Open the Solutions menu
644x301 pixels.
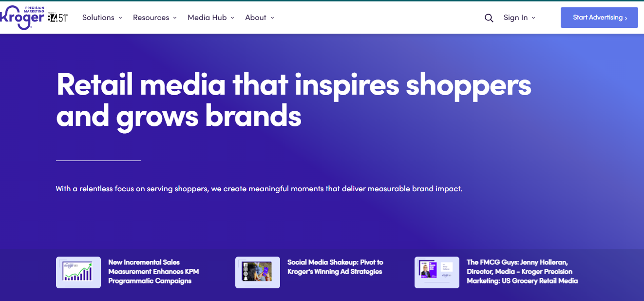98,18
